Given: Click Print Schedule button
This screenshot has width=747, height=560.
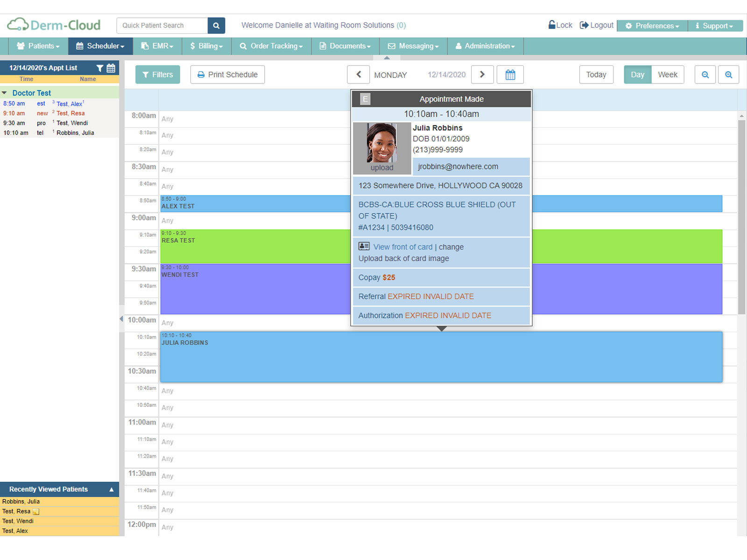Looking at the screenshot, I should pos(227,75).
